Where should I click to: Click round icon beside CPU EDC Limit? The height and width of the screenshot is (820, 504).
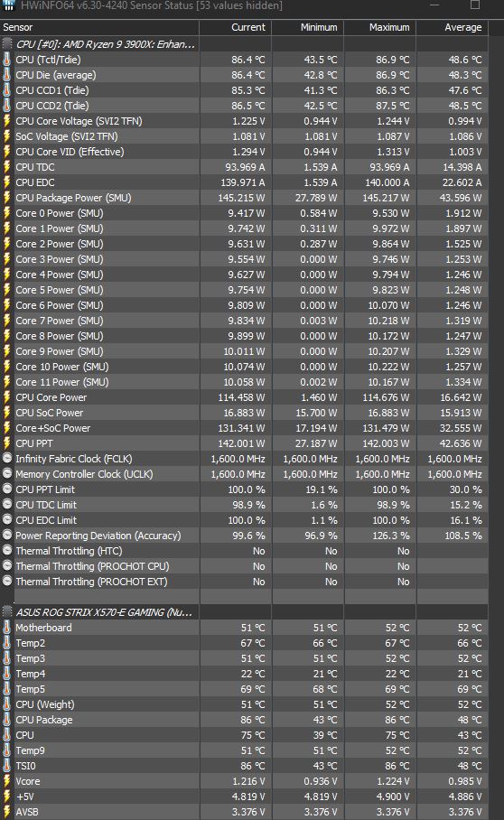[x=7, y=520]
